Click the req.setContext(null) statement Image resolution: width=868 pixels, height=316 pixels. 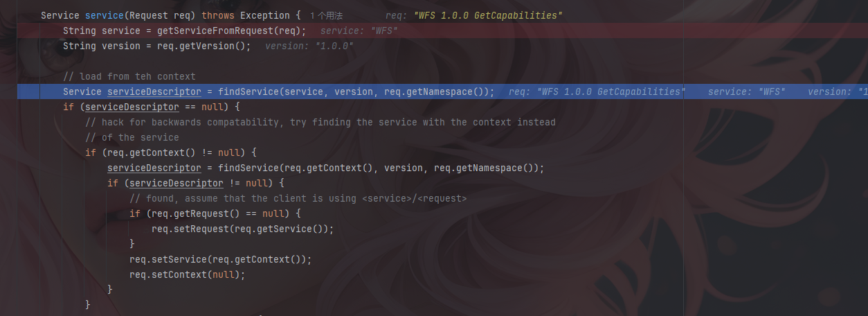coord(188,274)
